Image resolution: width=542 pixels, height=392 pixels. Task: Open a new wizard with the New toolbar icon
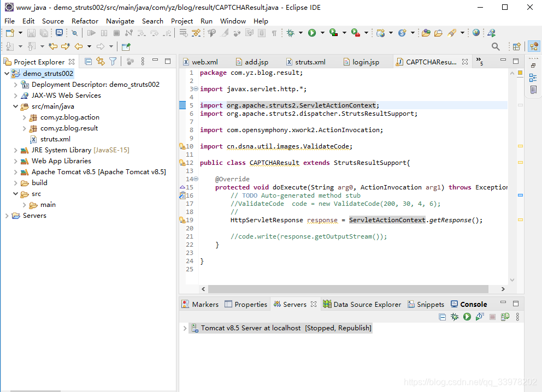click(9, 33)
